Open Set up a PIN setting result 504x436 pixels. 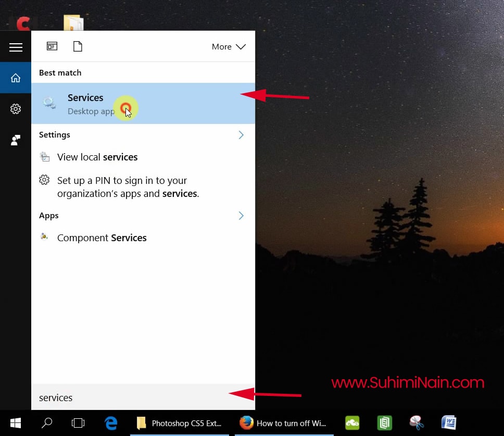pos(128,187)
